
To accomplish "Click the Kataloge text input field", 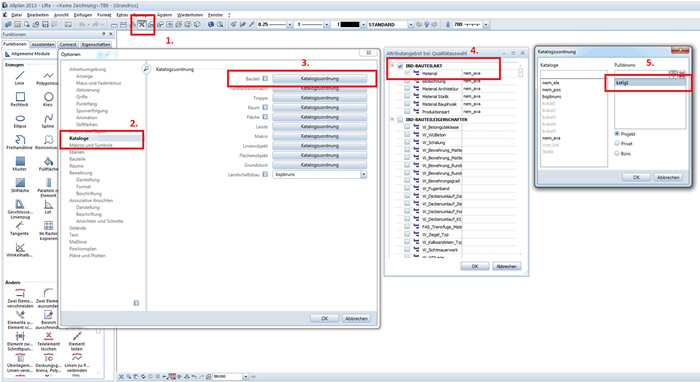I will pos(574,74).
